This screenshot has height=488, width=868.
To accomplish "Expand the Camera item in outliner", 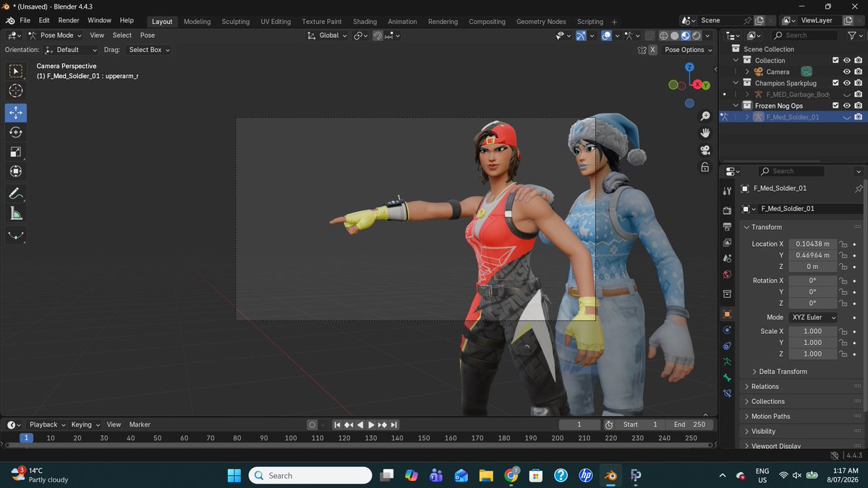I will click(x=747, y=72).
